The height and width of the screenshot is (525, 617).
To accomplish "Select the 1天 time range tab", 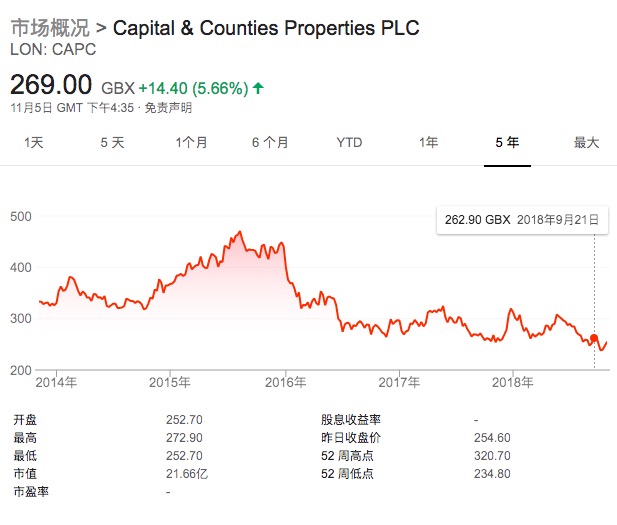I will (x=34, y=142).
